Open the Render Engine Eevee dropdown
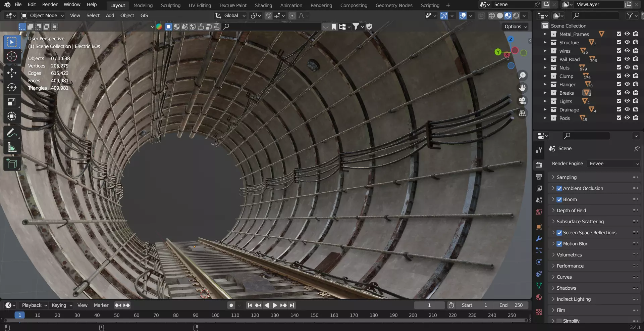 tap(614, 163)
